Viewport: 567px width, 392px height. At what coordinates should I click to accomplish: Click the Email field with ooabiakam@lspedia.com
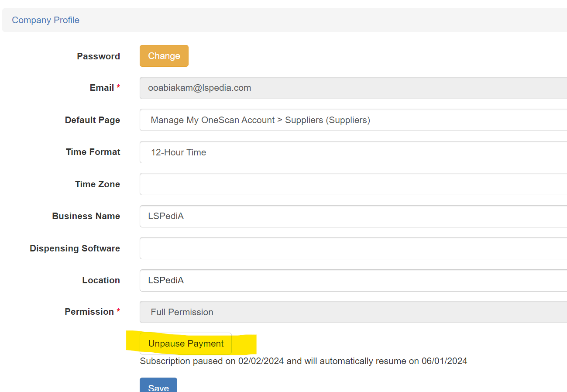pyautogui.click(x=353, y=88)
